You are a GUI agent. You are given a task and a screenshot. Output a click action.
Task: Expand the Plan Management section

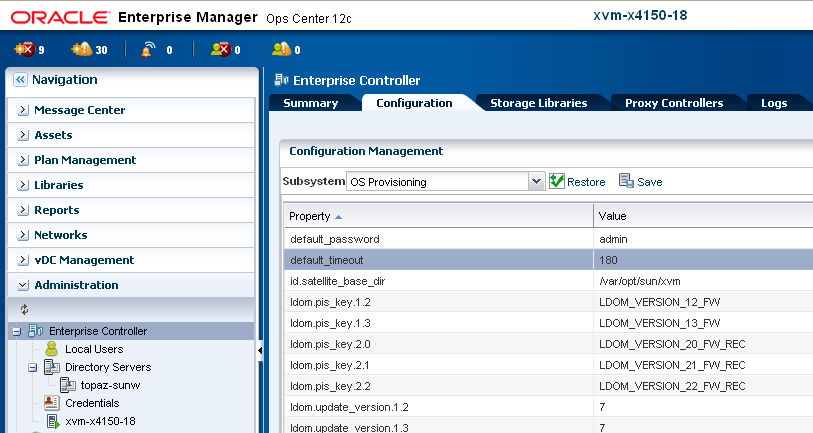23,160
